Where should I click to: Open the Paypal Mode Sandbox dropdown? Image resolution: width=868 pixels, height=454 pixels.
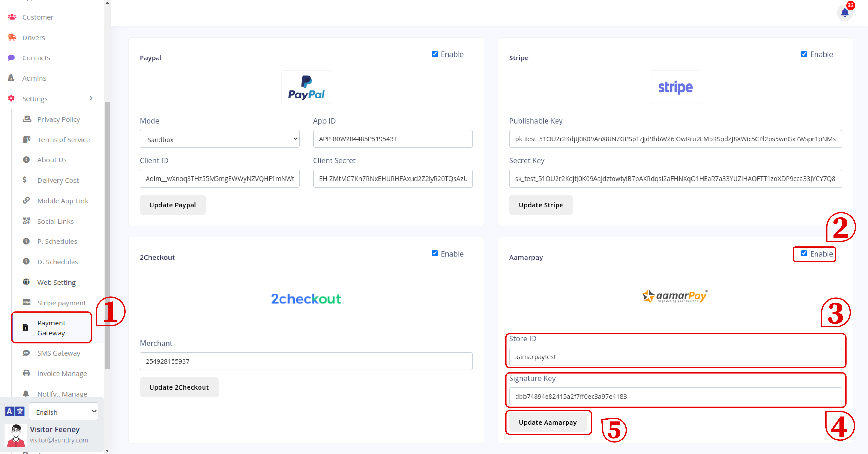coord(220,139)
